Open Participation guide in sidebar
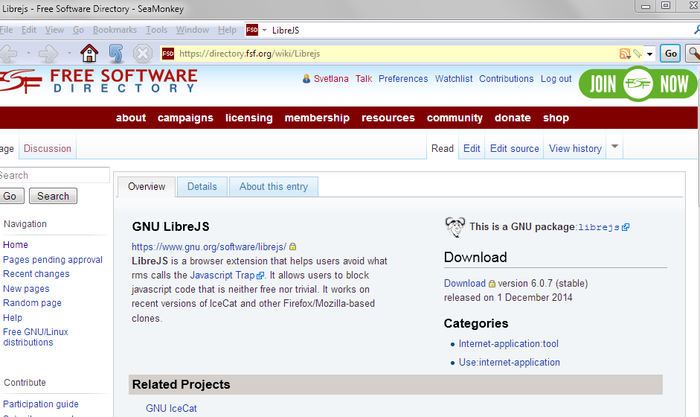 pyautogui.click(x=41, y=404)
